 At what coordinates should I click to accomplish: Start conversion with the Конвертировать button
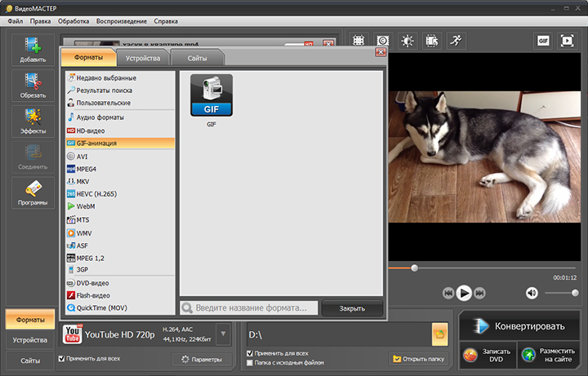(x=520, y=326)
